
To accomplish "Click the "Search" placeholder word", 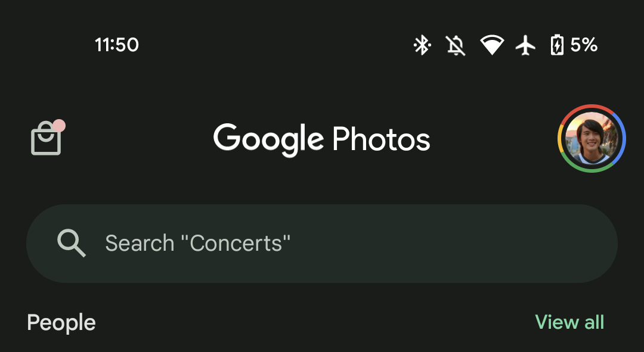I will (140, 243).
